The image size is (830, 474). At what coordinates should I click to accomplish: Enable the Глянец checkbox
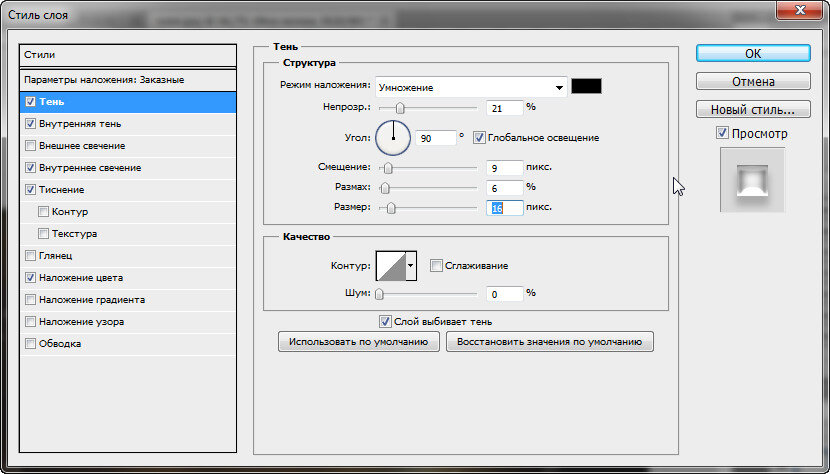31,256
